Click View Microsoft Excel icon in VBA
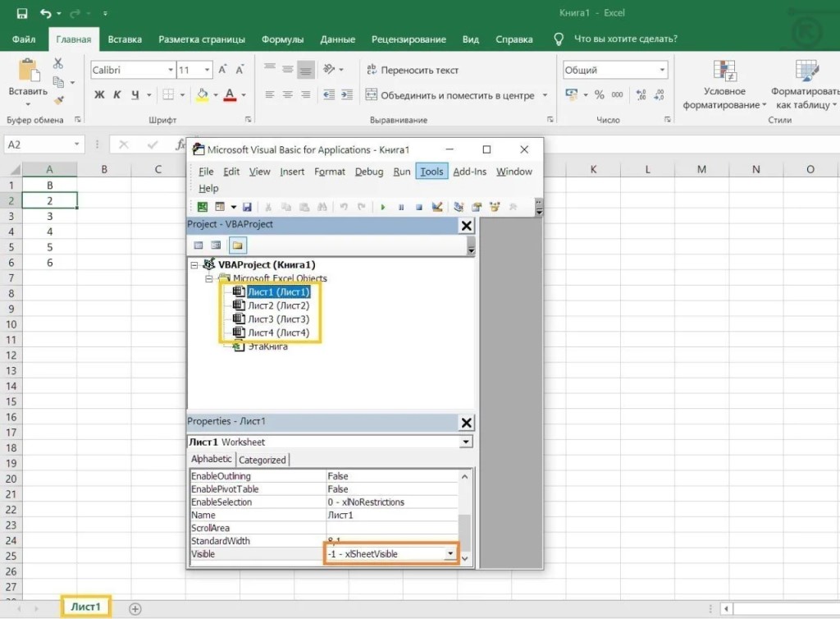Screen dimensions: 840x619 coord(202,207)
